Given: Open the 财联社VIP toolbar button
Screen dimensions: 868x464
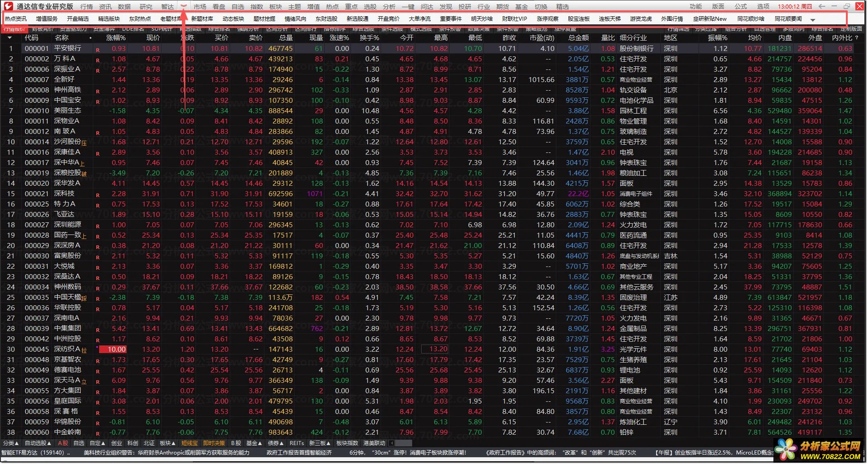Looking at the screenshot, I should tap(514, 19).
